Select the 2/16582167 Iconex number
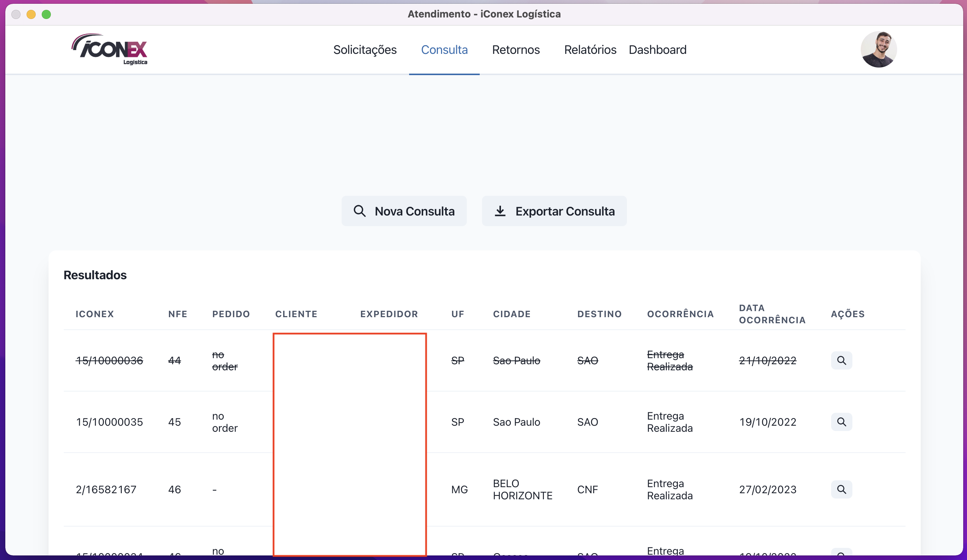967x560 pixels. (x=106, y=489)
